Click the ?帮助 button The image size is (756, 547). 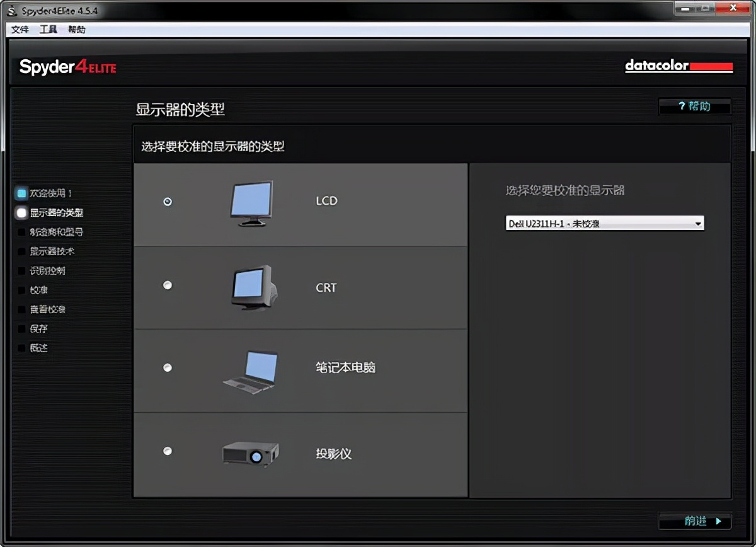[x=694, y=106]
